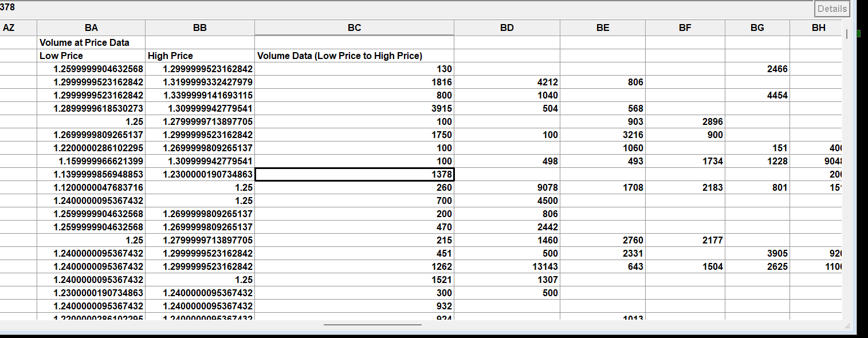Screen dimensions: 868x338
Task: Select cell with value 1460
Action: coord(507,240)
